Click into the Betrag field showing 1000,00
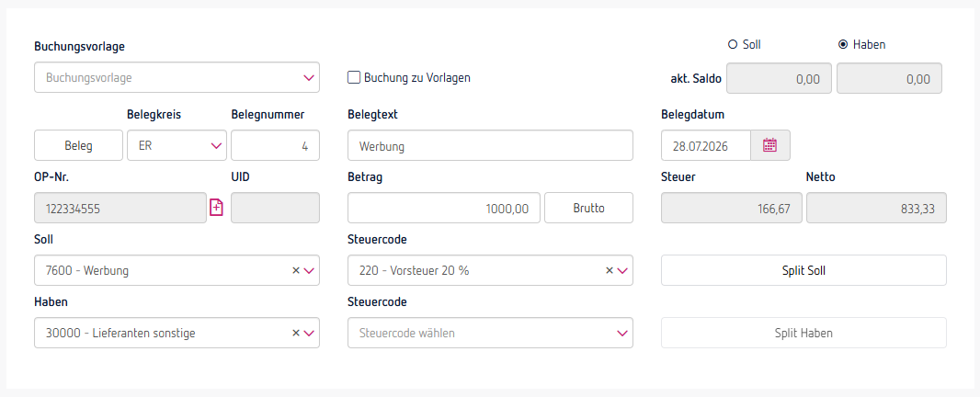 pyautogui.click(x=444, y=208)
